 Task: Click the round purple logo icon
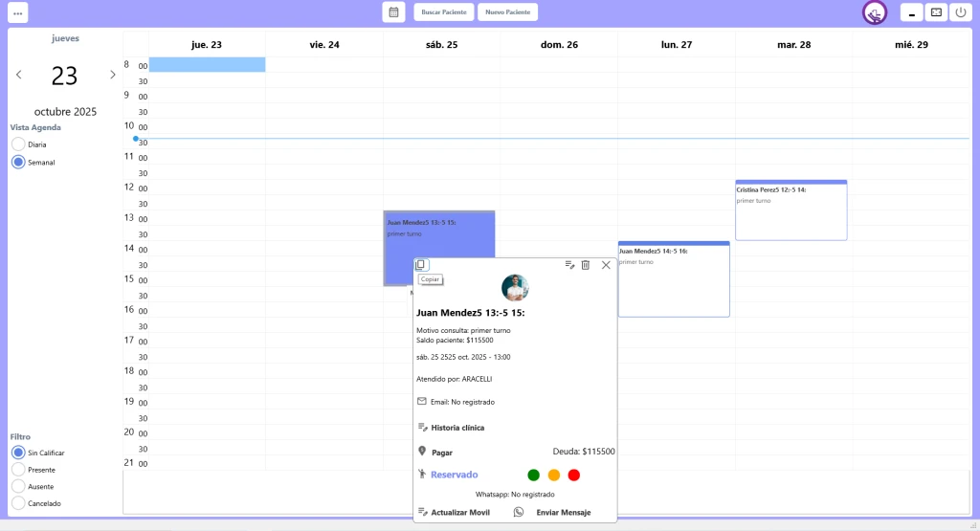875,12
